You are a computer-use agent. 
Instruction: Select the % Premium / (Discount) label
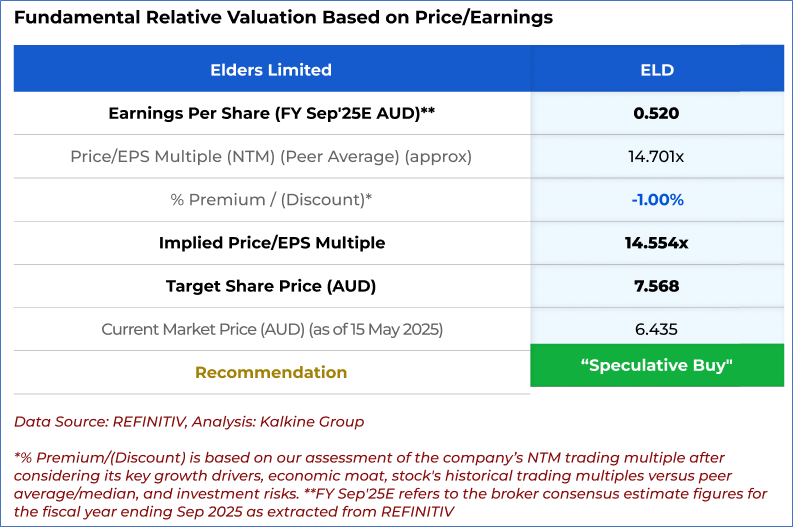point(271,199)
